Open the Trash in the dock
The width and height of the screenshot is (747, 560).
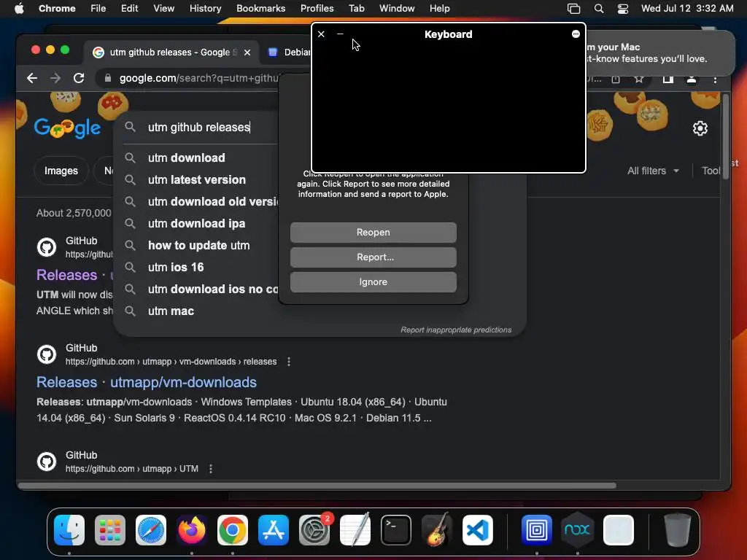tap(678, 529)
